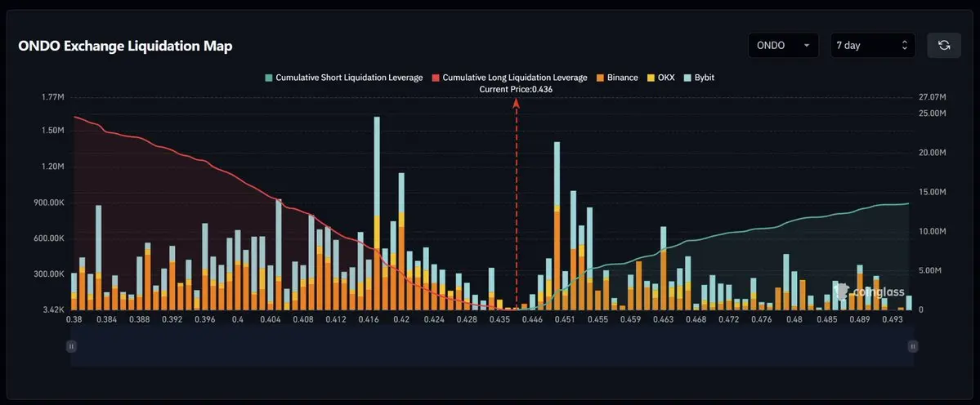980x405 pixels.
Task: Click the ONDO Exchange Liquidation Map title
Action: pyautogui.click(x=126, y=47)
